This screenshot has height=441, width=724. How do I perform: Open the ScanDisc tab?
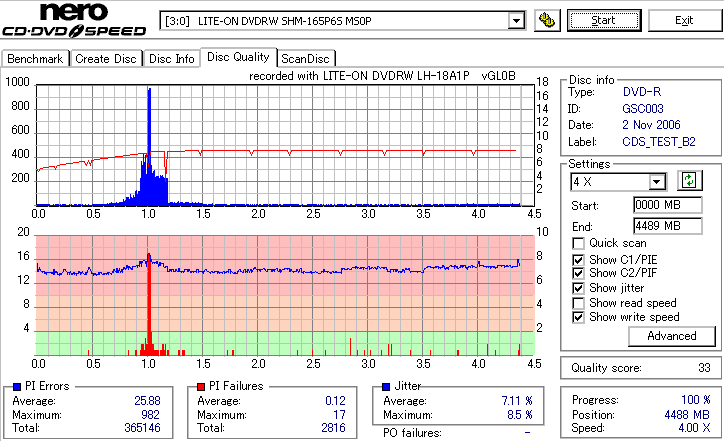tap(305, 59)
